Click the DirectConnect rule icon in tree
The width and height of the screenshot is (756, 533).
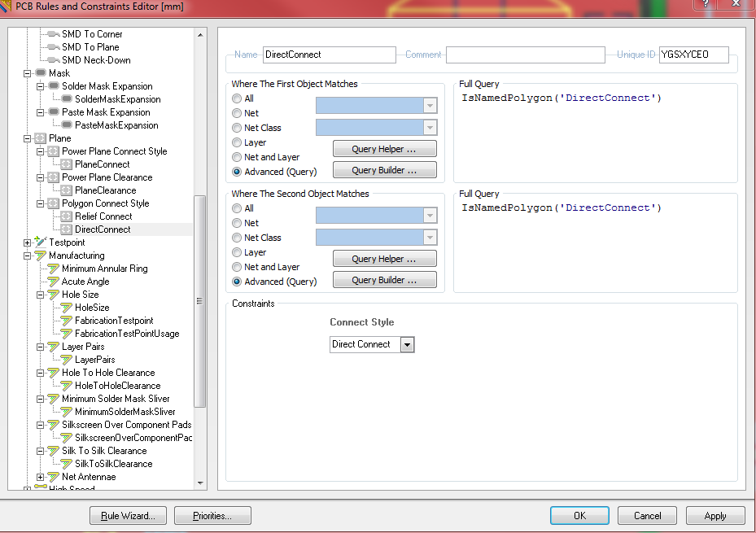pos(67,229)
